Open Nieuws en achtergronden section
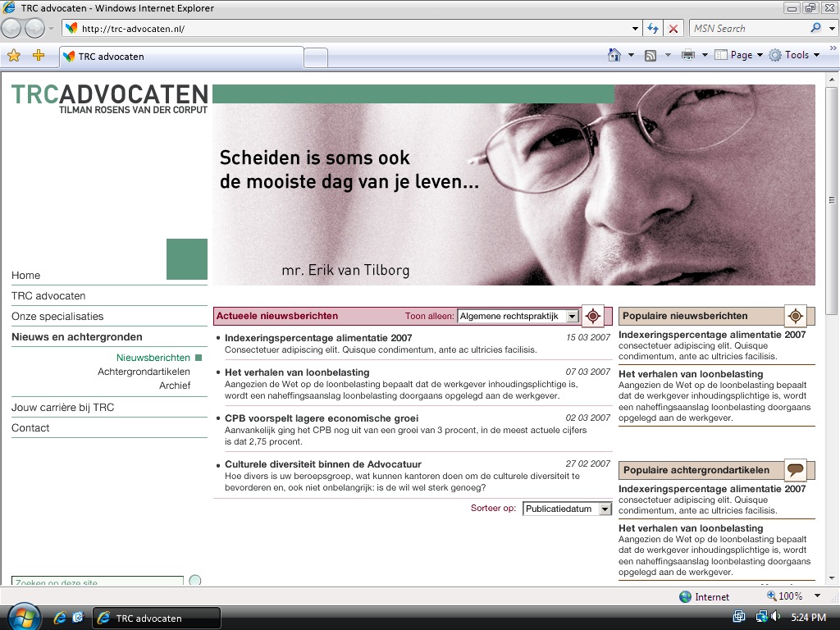The height and width of the screenshot is (630, 840). click(76, 337)
